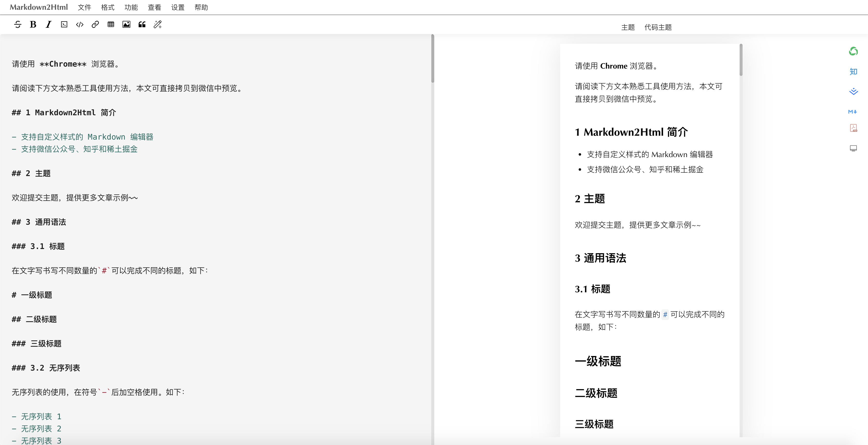Open the 代码主题 code theme dropdown
868x445 pixels.
pos(658,27)
